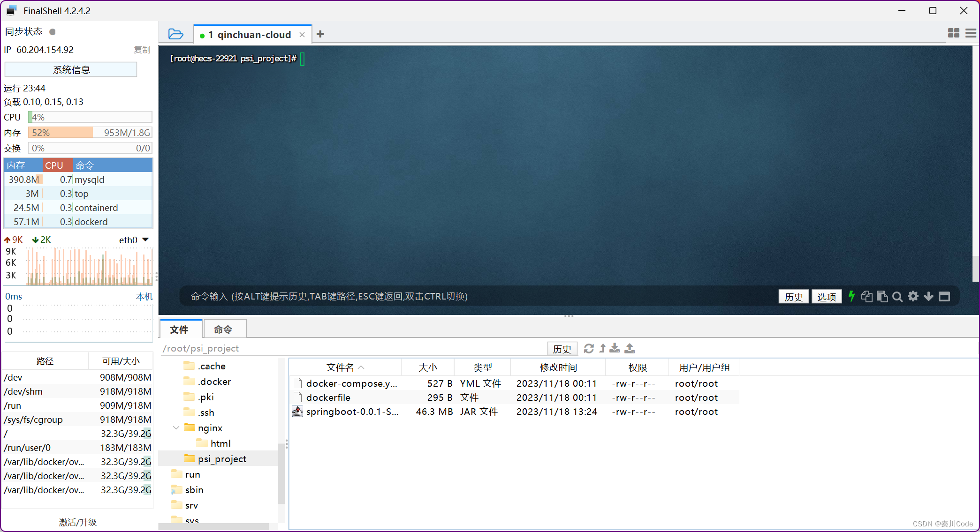Open terminal settings via the gear icon
Screen dimensions: 980x532
pos(913,296)
